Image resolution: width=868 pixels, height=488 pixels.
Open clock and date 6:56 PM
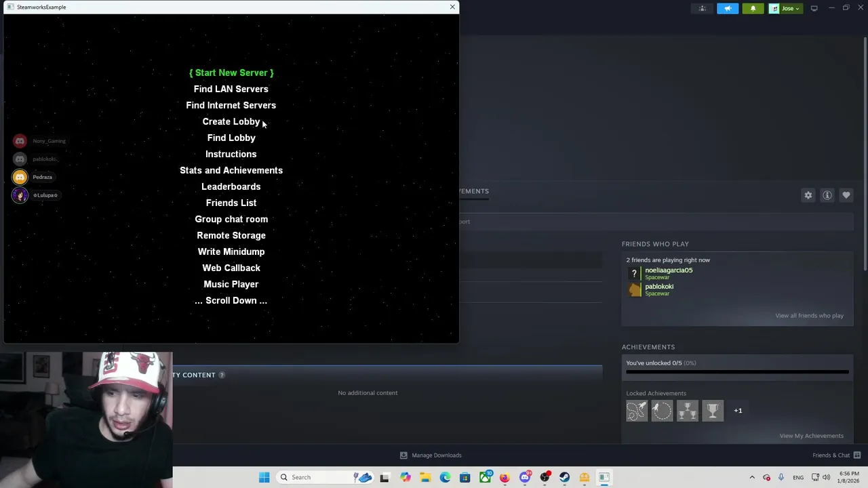[x=849, y=477]
